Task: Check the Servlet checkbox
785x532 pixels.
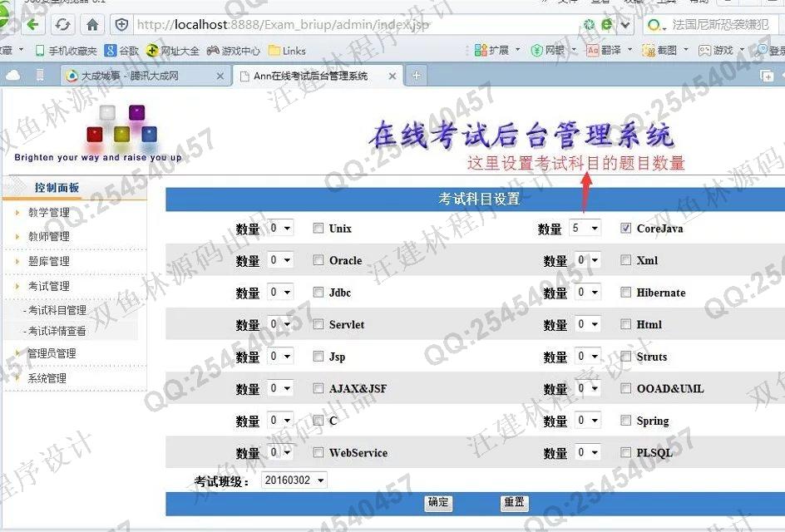Action: (318, 324)
